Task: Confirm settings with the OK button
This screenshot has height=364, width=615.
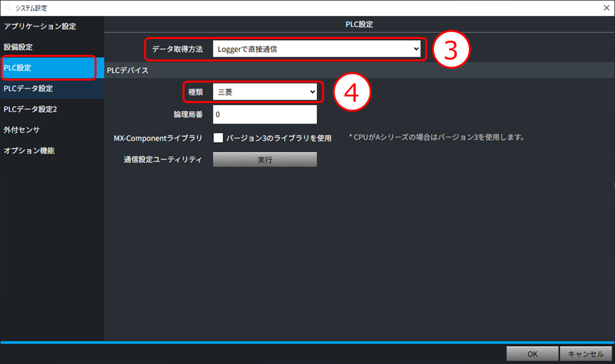Action: pos(532,354)
